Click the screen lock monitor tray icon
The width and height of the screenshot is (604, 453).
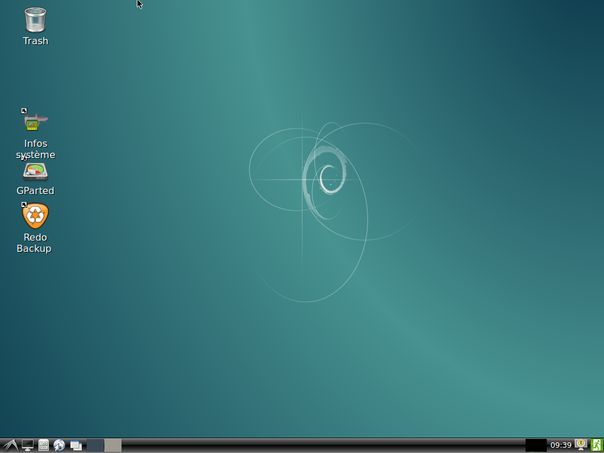(581, 445)
